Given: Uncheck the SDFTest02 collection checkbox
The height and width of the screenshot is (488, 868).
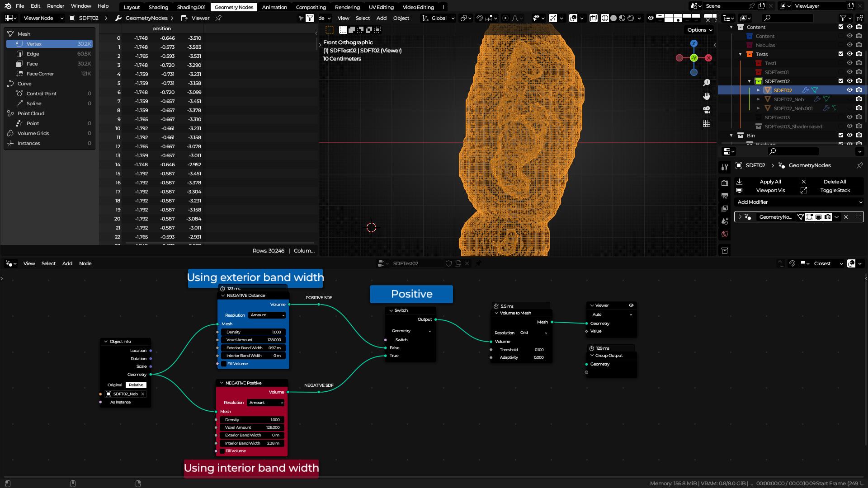Looking at the screenshot, I should pyautogui.click(x=841, y=81).
